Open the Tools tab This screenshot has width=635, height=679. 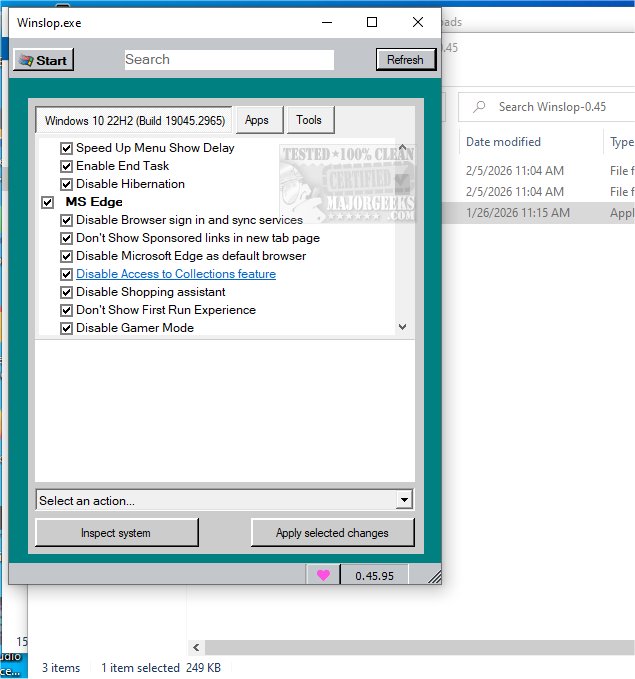pos(310,120)
